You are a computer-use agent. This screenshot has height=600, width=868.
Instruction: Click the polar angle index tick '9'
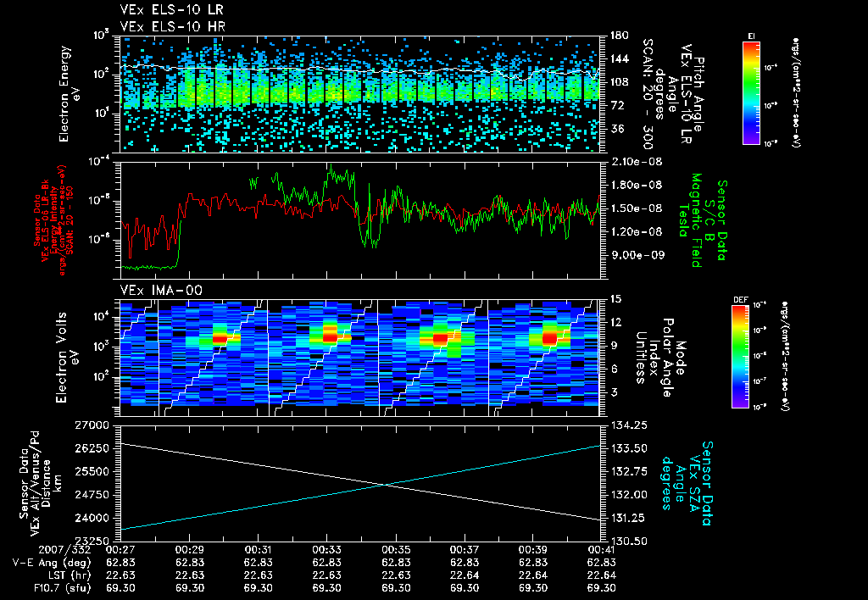(613, 346)
